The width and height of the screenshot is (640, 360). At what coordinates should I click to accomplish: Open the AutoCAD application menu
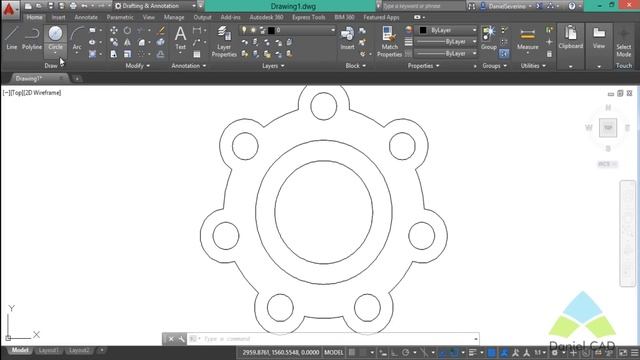tap(10, 9)
